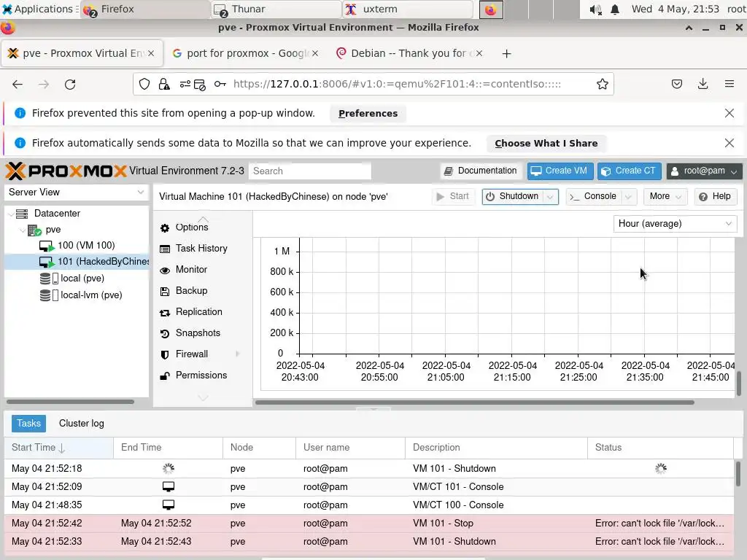The image size is (747, 560).
Task: Select the Datacenter tree node
Action: [x=57, y=214]
